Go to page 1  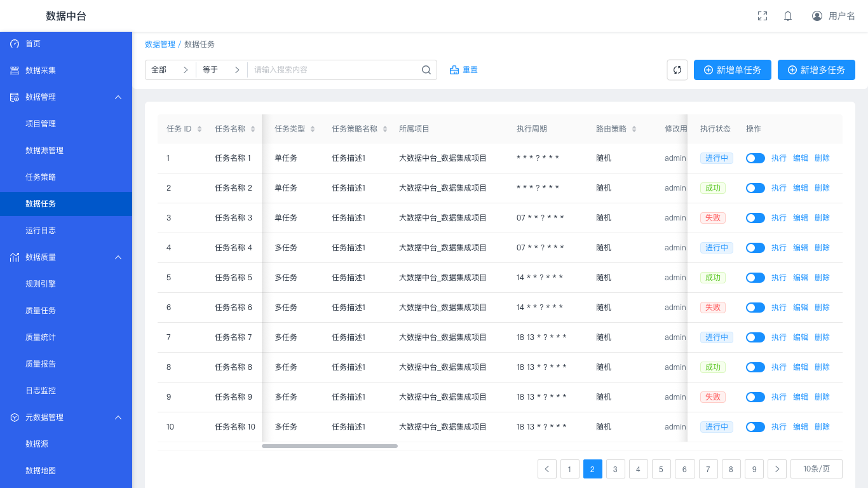(569, 469)
